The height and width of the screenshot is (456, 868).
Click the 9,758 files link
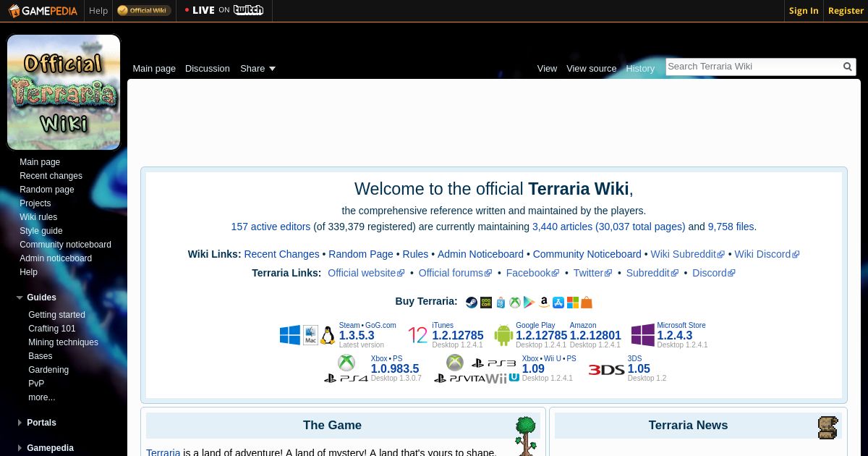(731, 227)
